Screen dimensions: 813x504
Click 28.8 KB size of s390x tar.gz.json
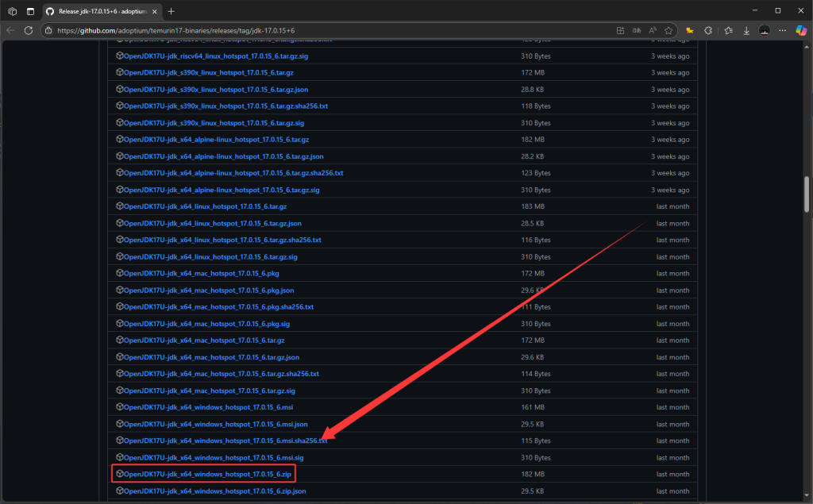pyautogui.click(x=533, y=89)
